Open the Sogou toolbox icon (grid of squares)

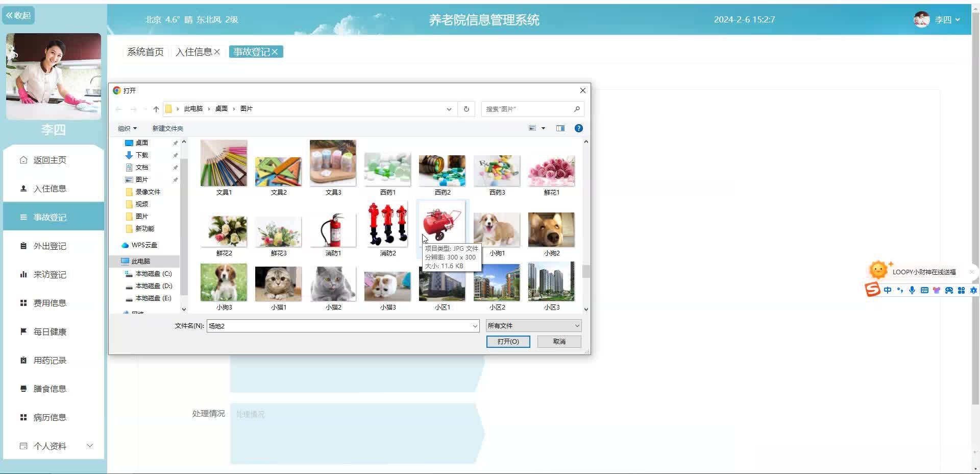coord(962,290)
